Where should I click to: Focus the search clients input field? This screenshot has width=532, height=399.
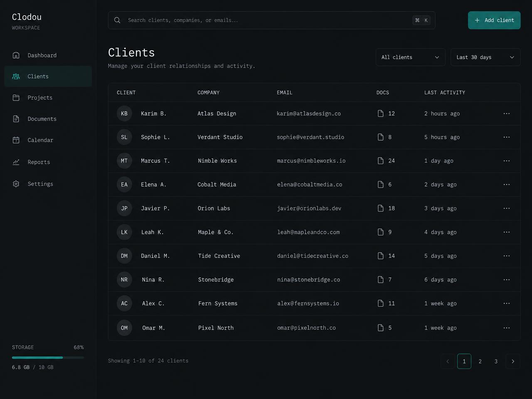(271, 20)
